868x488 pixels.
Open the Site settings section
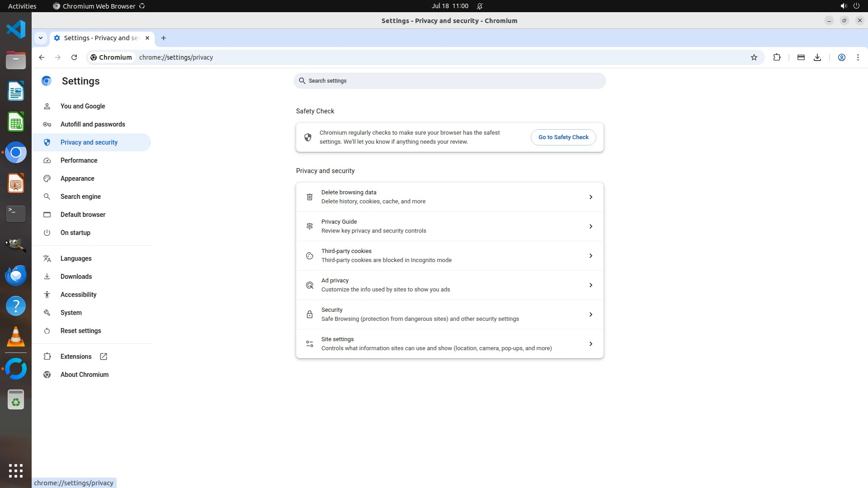(449, 344)
